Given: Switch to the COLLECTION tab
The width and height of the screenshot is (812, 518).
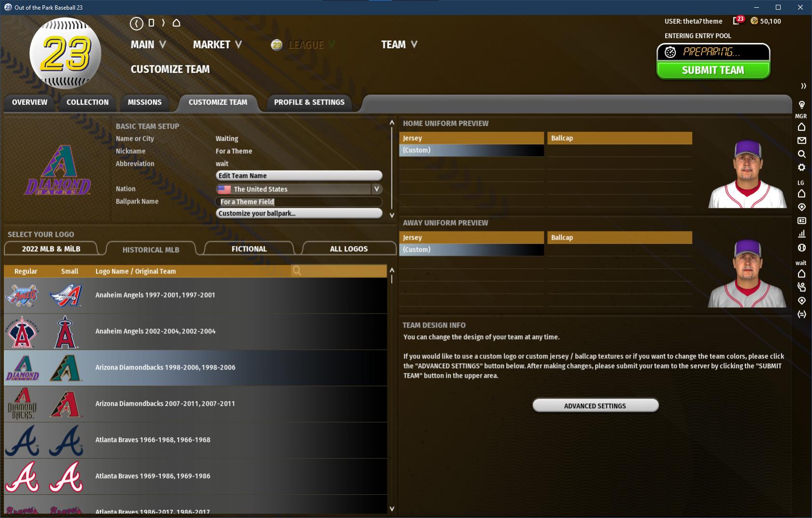Looking at the screenshot, I should coord(87,102).
